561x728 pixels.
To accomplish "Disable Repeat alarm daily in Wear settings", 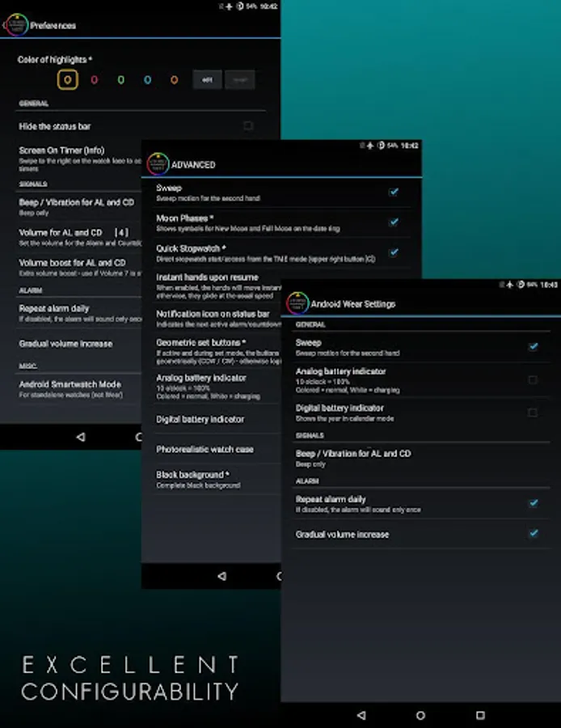I will point(534,503).
